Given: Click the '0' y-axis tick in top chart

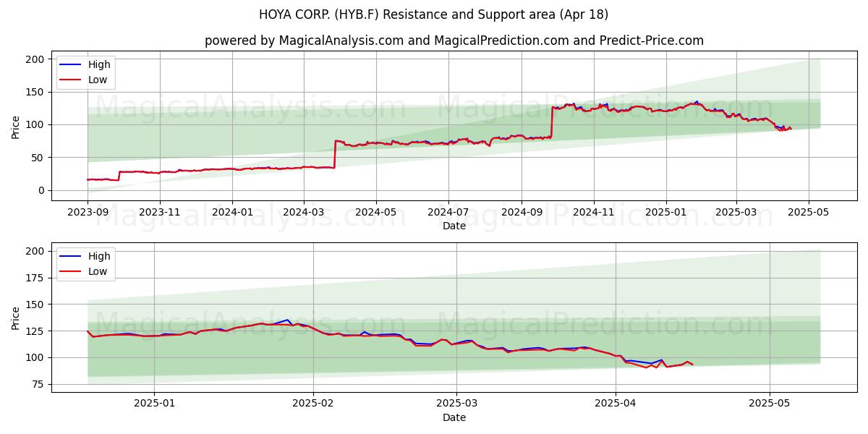Looking at the screenshot, I should (x=41, y=190).
